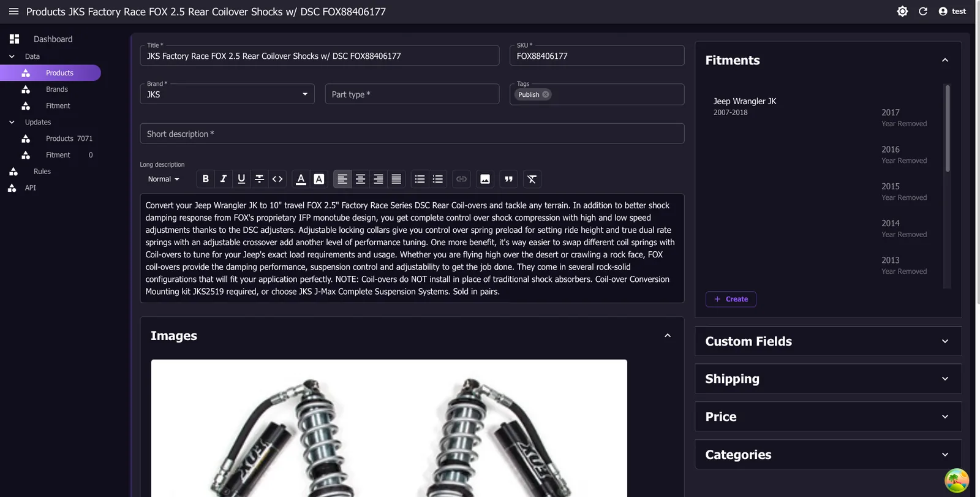
Task: Open the text color picker
Action: coord(301,179)
